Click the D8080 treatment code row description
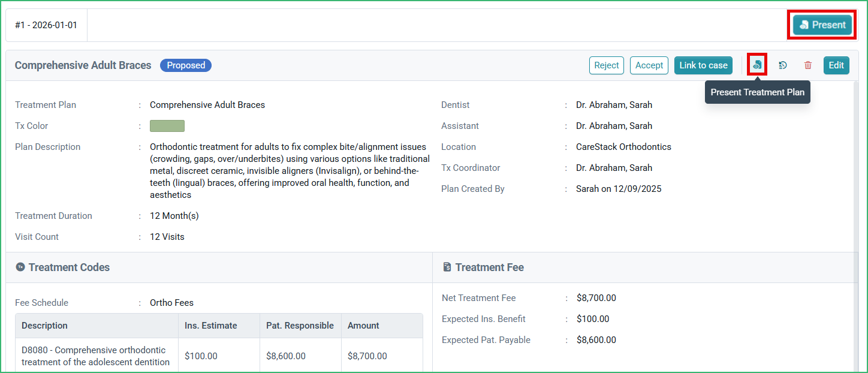 coord(96,356)
